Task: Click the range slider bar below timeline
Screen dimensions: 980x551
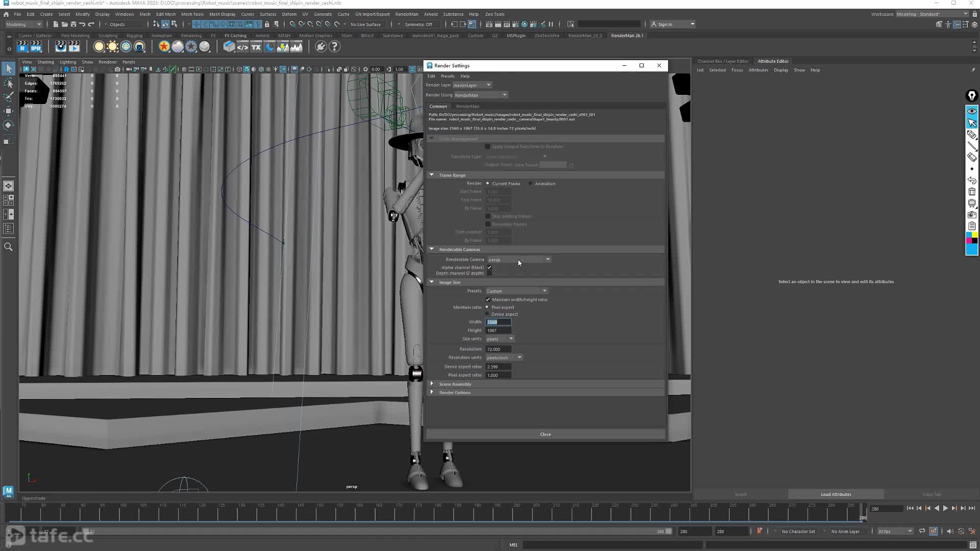Action: [377, 531]
